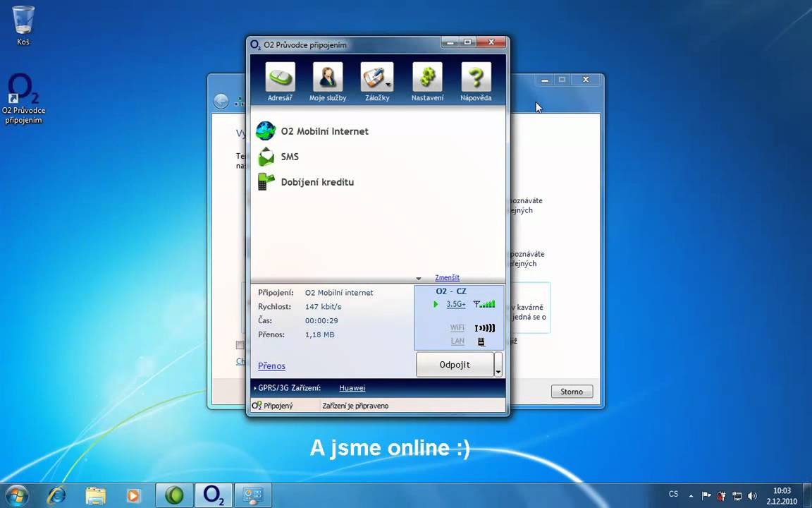Screen dimensions: 812x508
Task: Select O2 Průvodce připojením desktop shortcut
Action: tap(23, 99)
